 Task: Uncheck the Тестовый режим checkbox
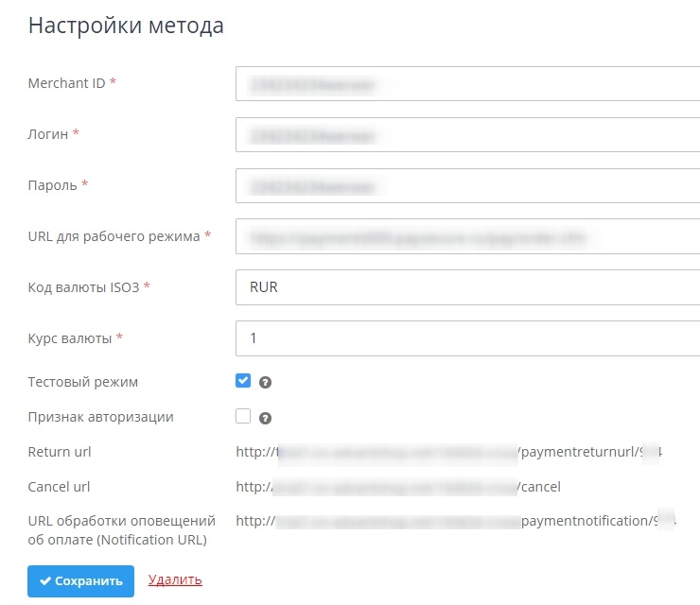(243, 381)
